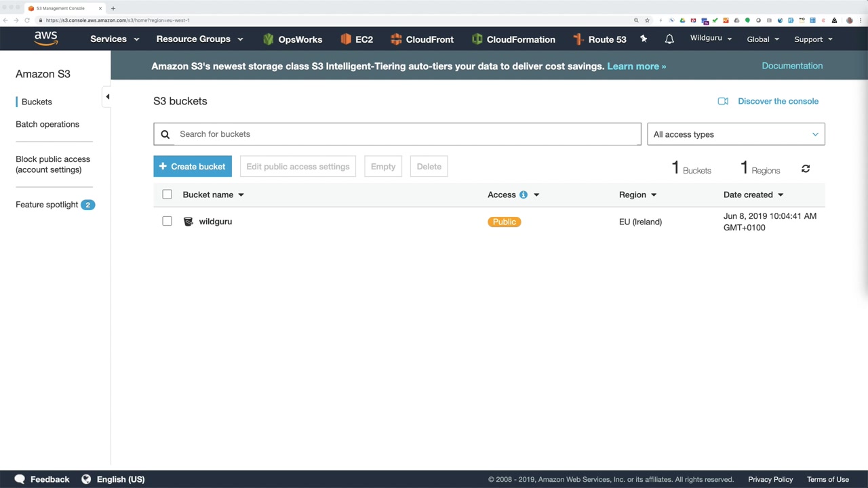Click the Discover the console video icon
This screenshot has width=868, height=488.
(723, 101)
